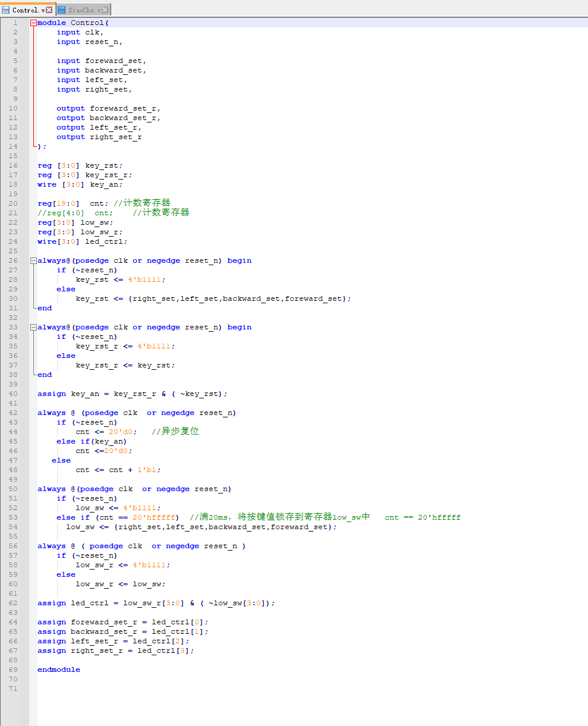Viewport: 588px width, 726px height.
Task: Click on 'input foreward_set,' line
Action: (102, 61)
